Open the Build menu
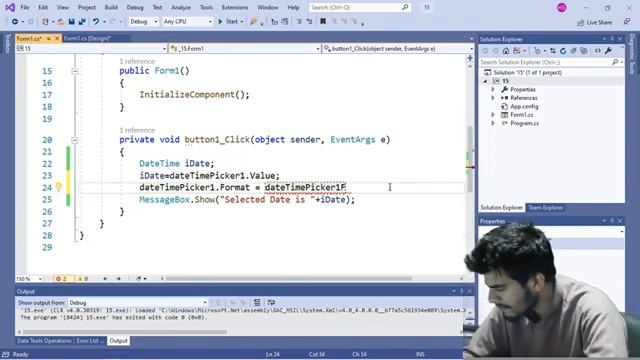 pyautogui.click(x=111, y=7)
